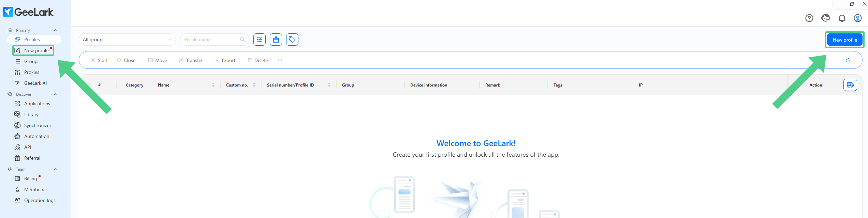Open the notifications bell
The height and width of the screenshot is (218, 868).
coord(842,18)
